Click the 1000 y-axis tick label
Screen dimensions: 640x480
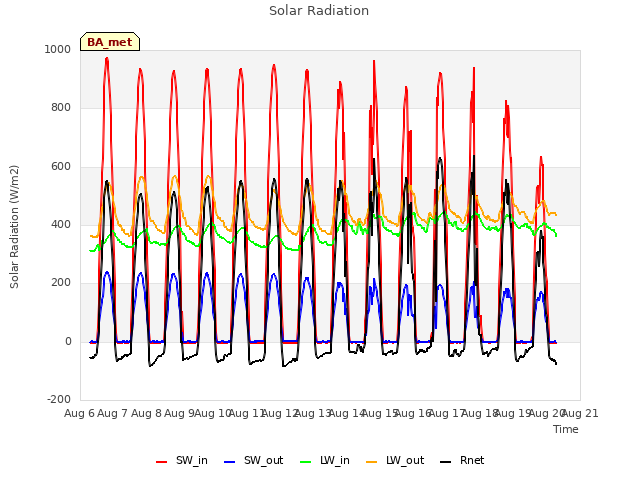pyautogui.click(x=58, y=49)
